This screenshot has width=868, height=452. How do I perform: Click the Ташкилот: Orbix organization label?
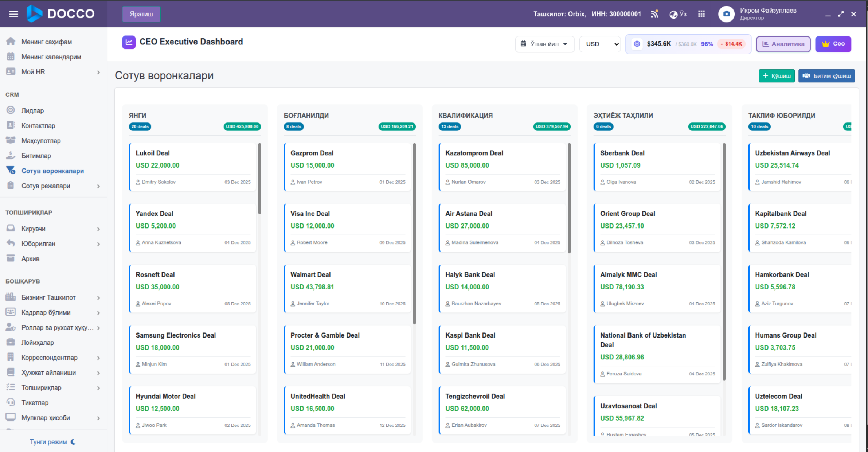tap(560, 14)
